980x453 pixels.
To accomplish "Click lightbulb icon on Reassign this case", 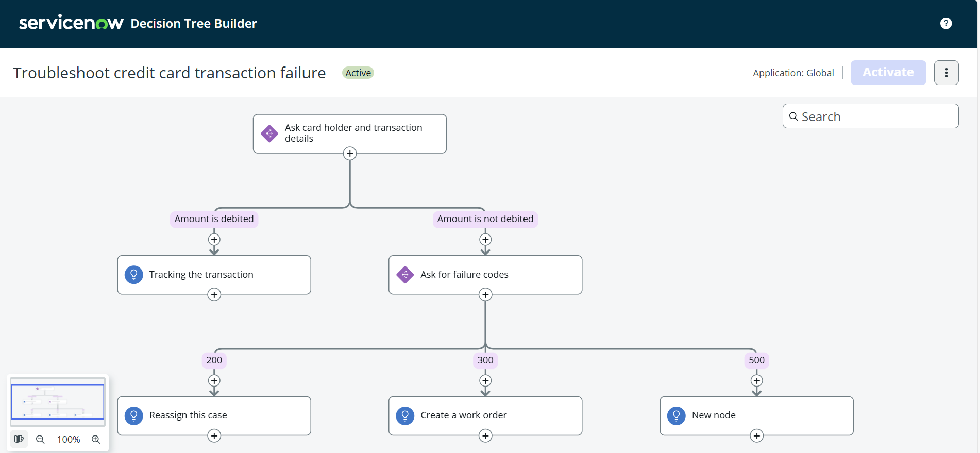I will [x=134, y=416].
